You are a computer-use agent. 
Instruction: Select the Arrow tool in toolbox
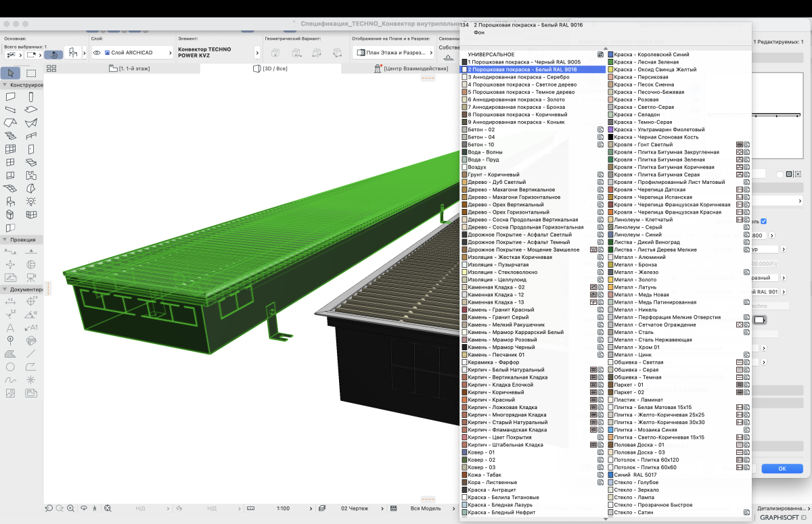pos(11,73)
